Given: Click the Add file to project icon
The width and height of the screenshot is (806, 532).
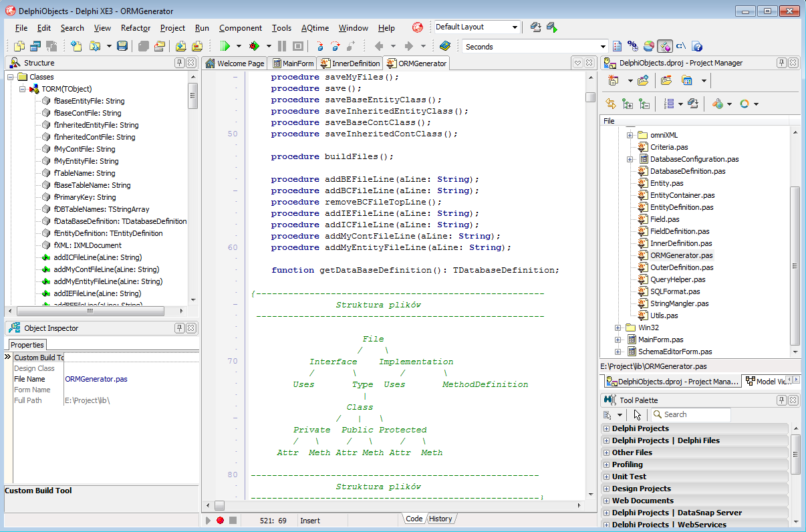Looking at the screenshot, I should pyautogui.click(x=181, y=46).
